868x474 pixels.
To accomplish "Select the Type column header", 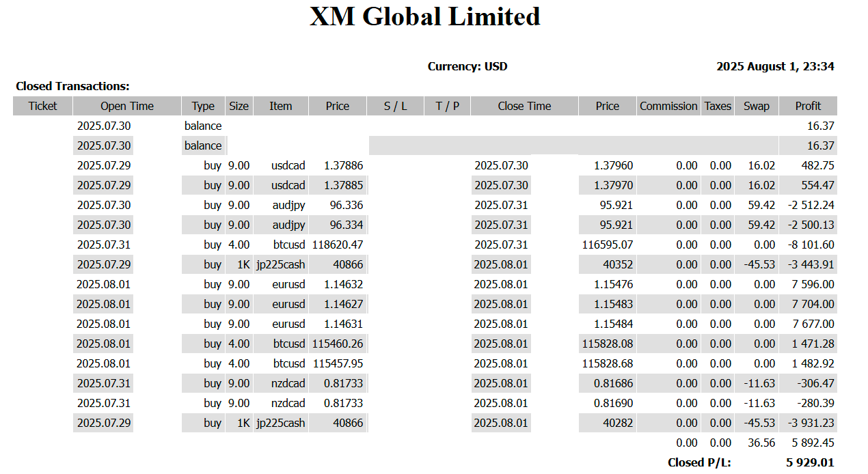I will click(x=203, y=106).
